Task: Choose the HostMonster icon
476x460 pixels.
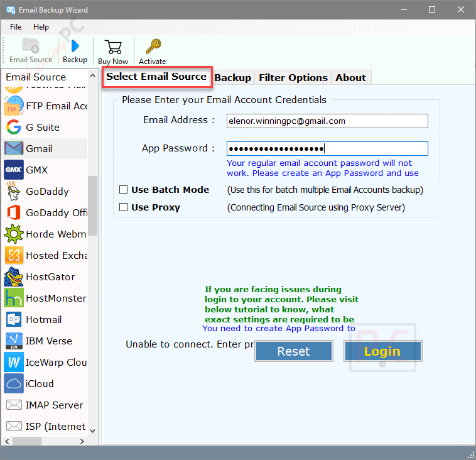Action: click(x=14, y=298)
